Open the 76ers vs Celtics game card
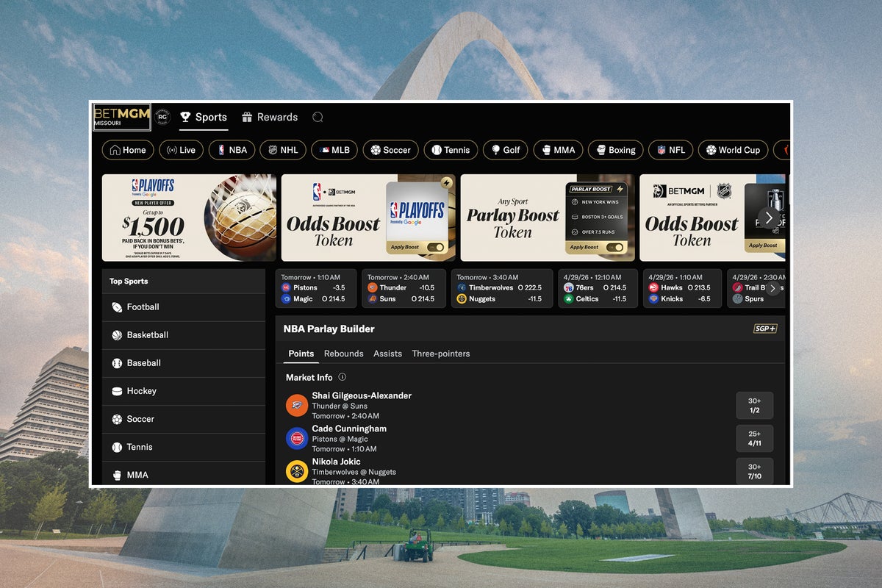 click(598, 288)
